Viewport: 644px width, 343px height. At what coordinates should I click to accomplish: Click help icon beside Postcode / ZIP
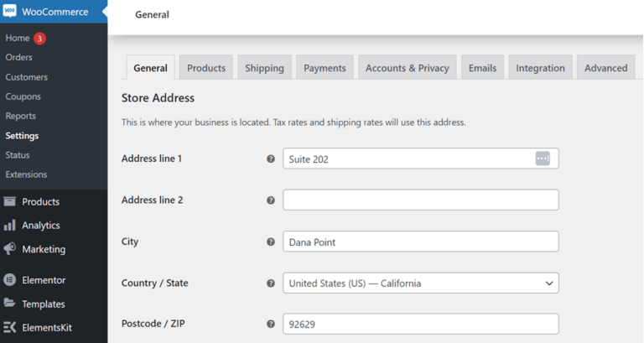[x=271, y=324]
